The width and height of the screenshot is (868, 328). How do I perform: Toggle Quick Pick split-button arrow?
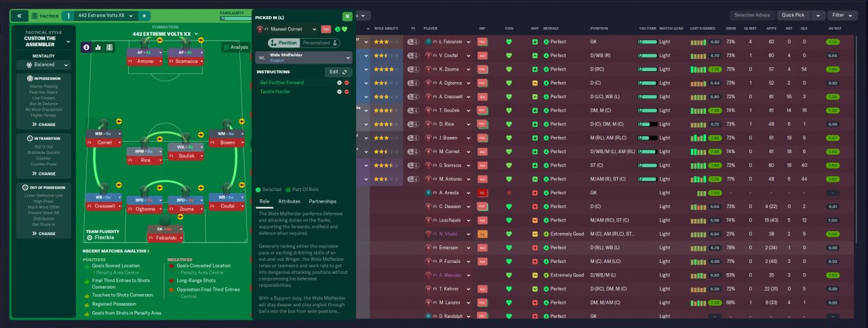point(818,15)
